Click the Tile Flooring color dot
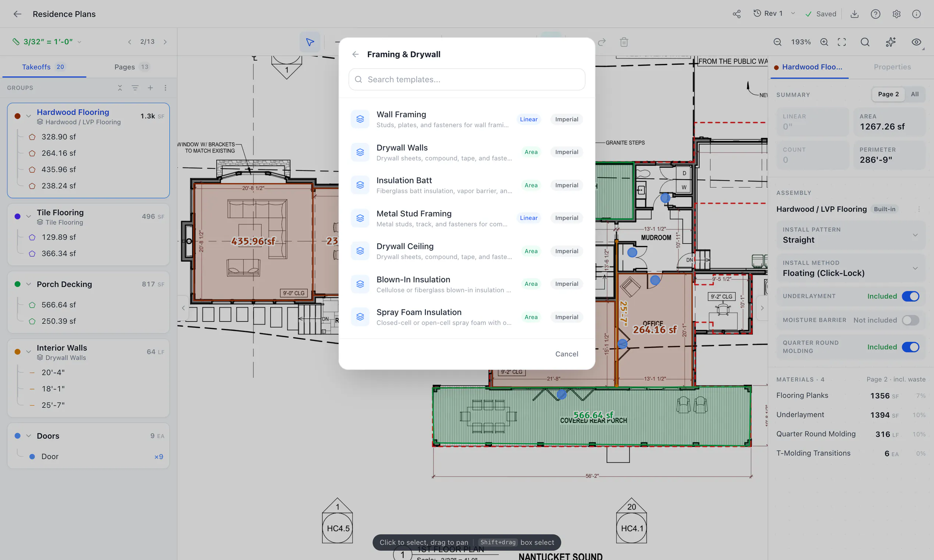 17,216
